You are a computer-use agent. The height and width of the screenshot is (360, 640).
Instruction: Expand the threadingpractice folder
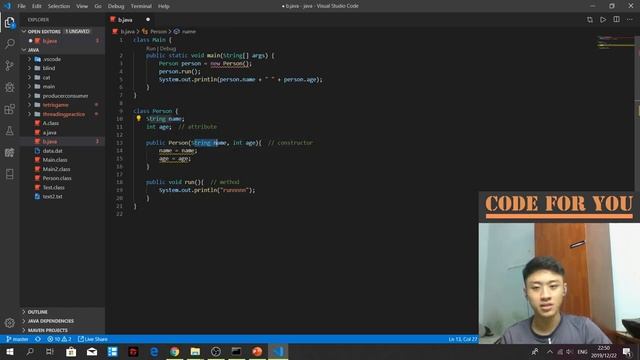62,114
